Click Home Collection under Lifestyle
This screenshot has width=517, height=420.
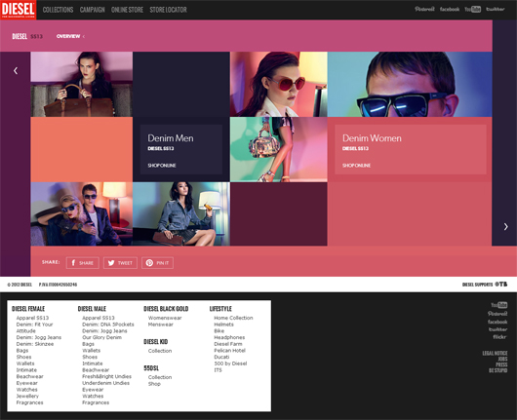233,318
